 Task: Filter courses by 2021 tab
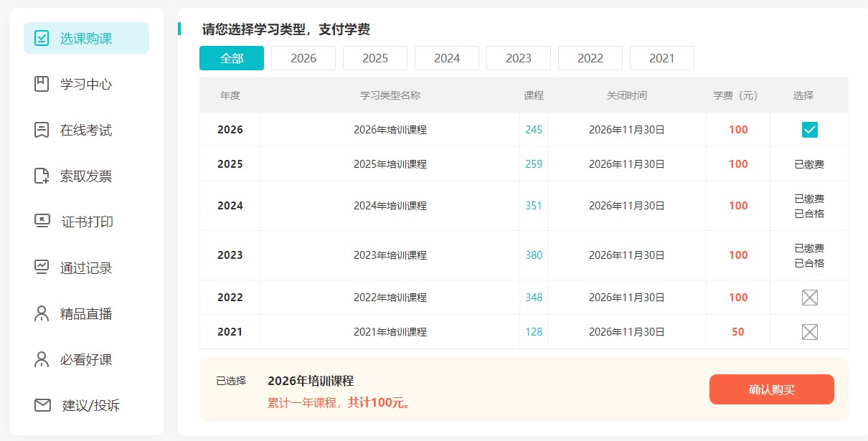tap(662, 58)
